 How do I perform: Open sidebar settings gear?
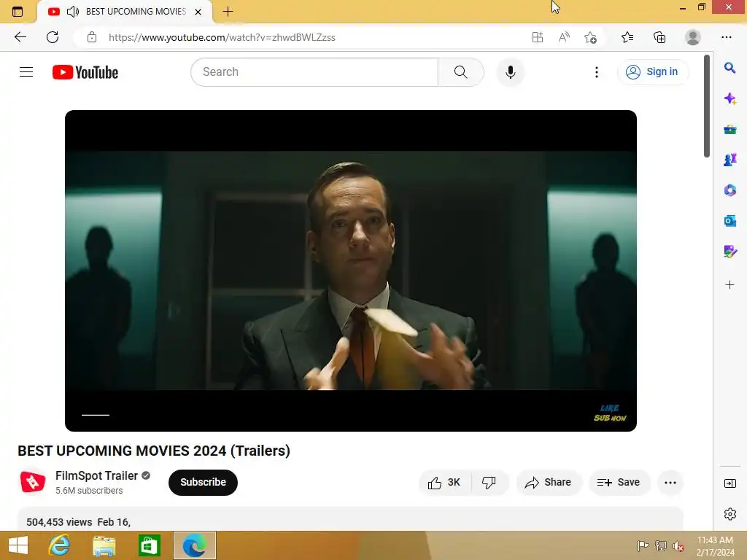coord(729,514)
